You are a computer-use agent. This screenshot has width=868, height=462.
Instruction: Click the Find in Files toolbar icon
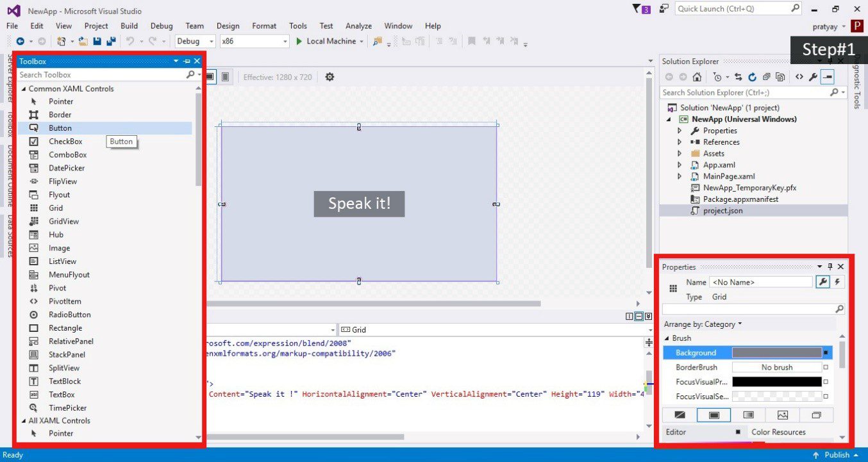tap(377, 41)
